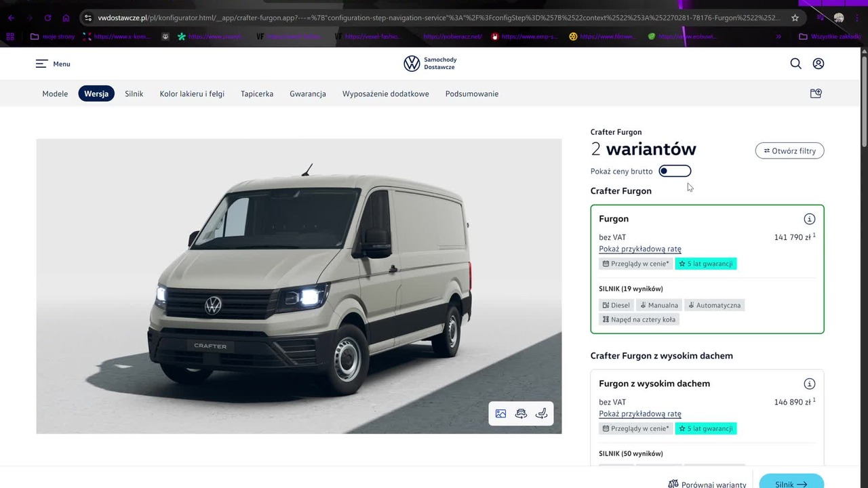The height and width of the screenshot is (488, 868).
Task: Open the site search magnifier
Action: 795,64
